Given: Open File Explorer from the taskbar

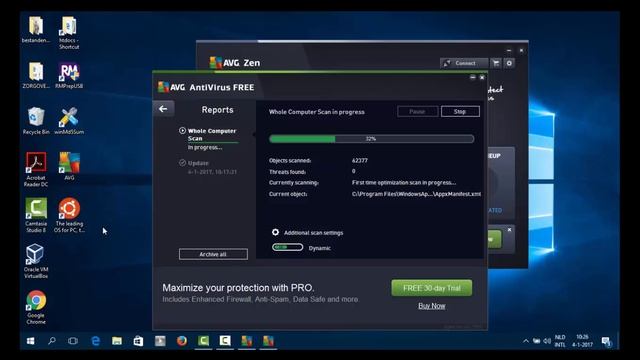Looking at the screenshot, I should pos(117,340).
